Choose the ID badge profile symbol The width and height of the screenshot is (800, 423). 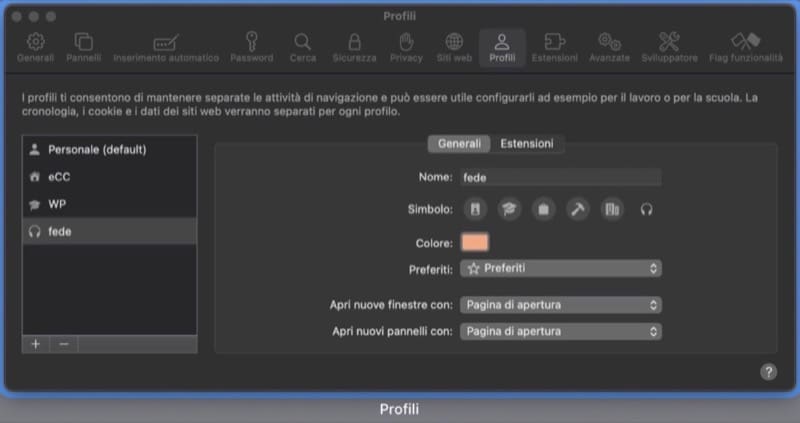pyautogui.click(x=476, y=209)
